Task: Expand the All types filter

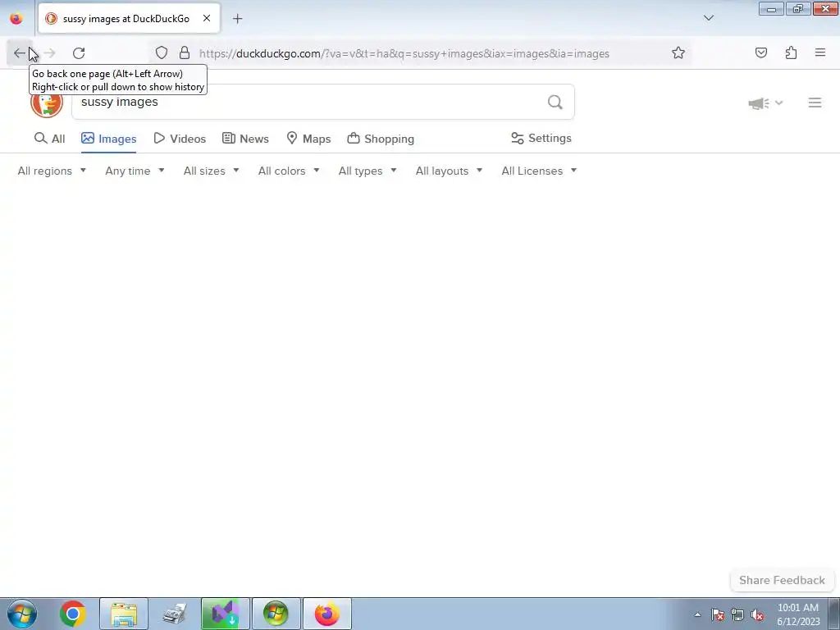Action: (x=367, y=171)
